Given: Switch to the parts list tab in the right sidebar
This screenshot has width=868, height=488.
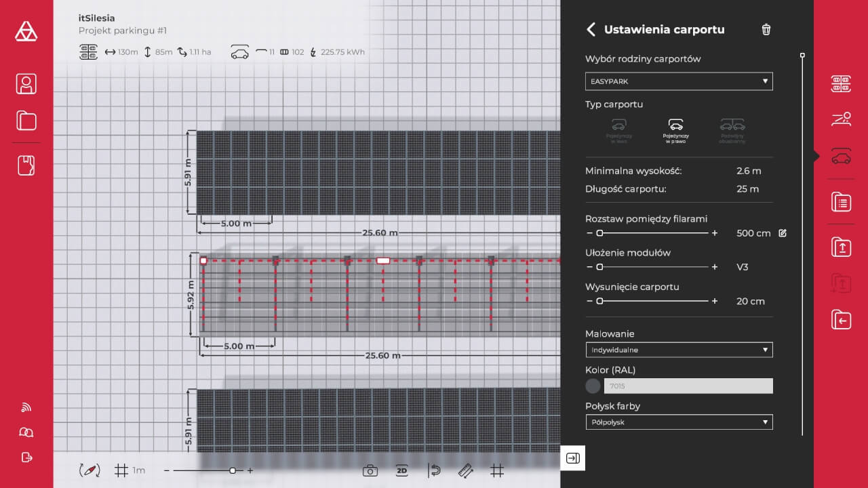Looking at the screenshot, I should [841, 202].
